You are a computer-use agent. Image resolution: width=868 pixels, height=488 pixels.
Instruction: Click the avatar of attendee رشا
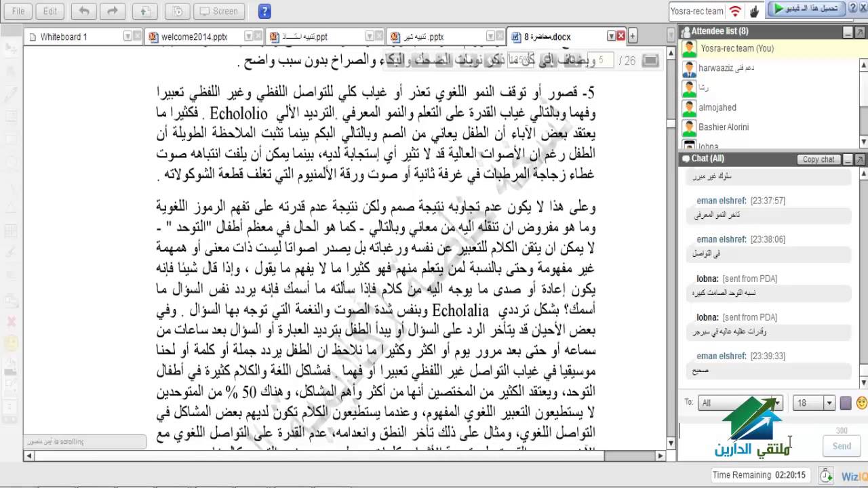[x=689, y=88]
